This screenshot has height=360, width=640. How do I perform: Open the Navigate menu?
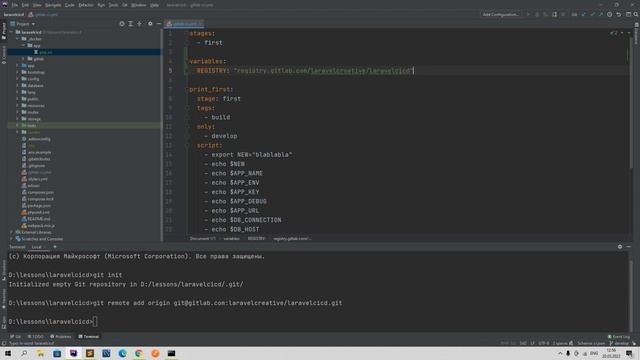(53, 5)
